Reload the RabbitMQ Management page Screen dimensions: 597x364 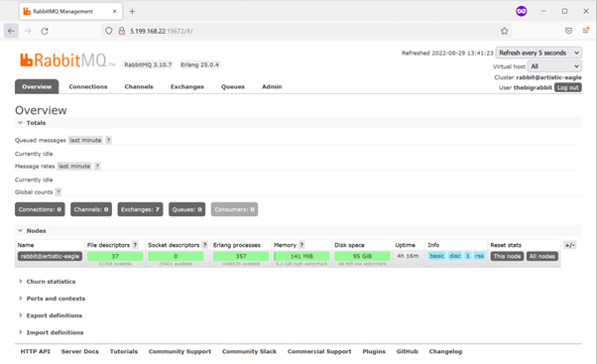(45, 31)
